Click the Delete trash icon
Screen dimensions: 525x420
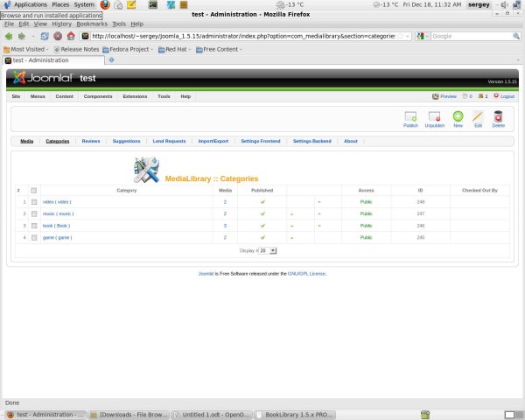[x=498, y=116]
